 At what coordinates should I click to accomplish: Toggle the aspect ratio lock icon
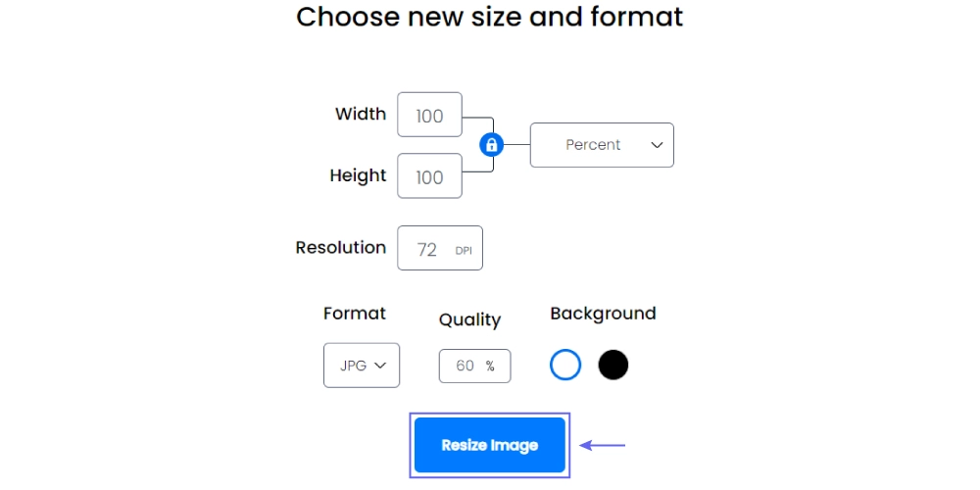tap(491, 145)
